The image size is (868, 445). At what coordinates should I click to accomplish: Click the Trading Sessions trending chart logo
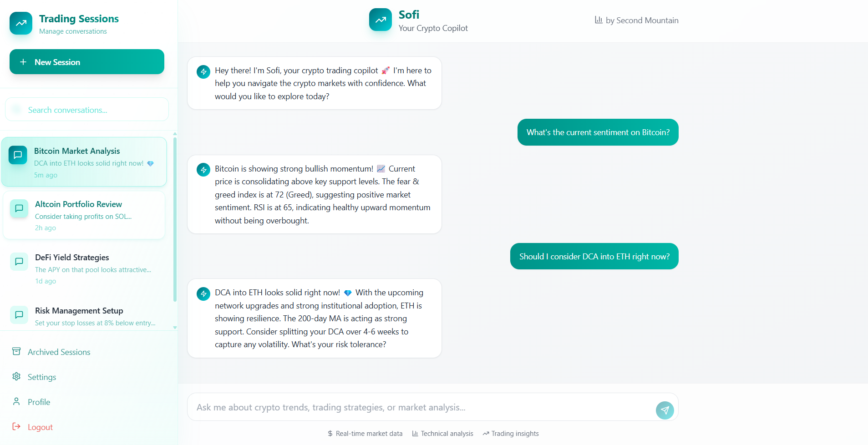[x=20, y=23]
